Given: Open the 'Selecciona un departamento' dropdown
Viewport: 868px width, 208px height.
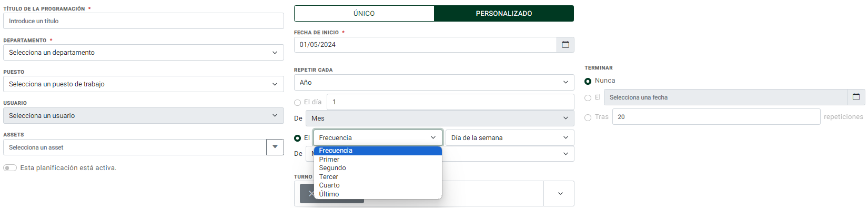Looking at the screenshot, I should tap(144, 53).
